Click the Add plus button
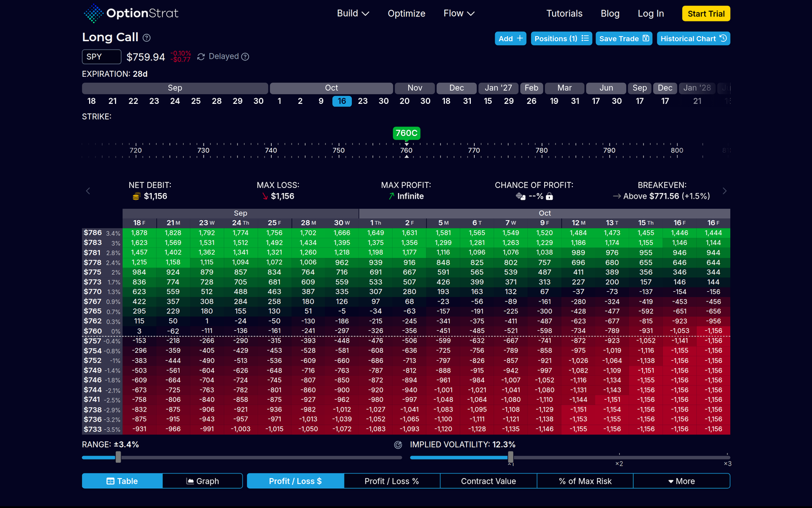812x508 pixels. 511,38
